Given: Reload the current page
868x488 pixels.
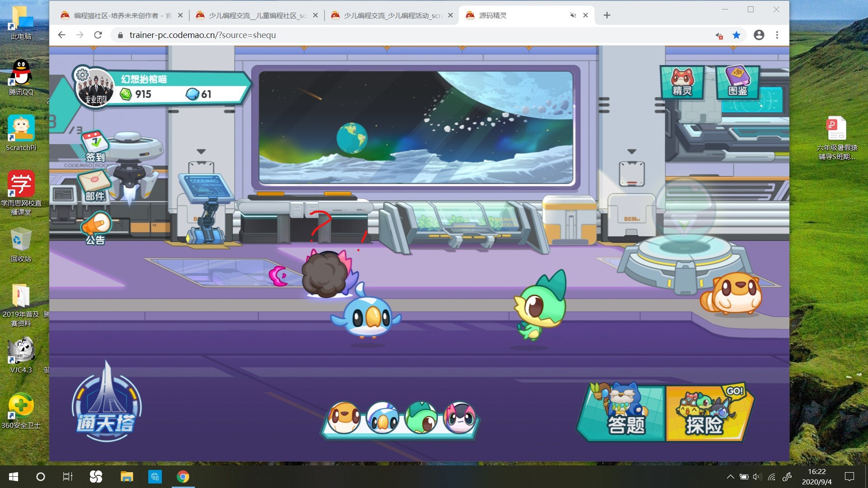Looking at the screenshot, I should pyautogui.click(x=98, y=35).
